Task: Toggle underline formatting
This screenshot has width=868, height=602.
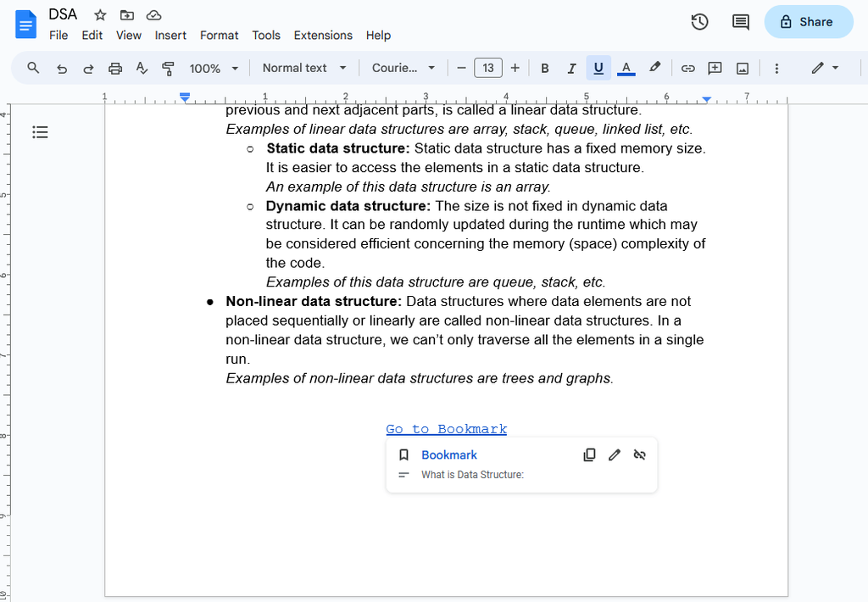Action: (598, 68)
